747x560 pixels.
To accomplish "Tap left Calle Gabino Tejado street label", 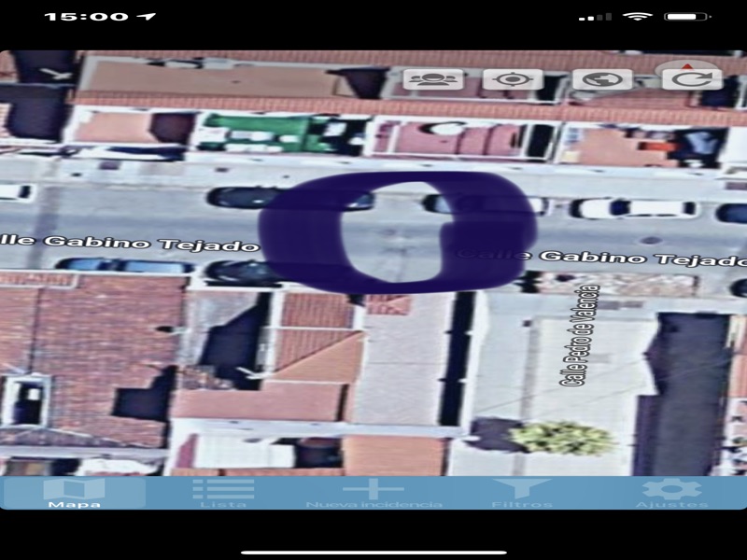I will pos(129,243).
